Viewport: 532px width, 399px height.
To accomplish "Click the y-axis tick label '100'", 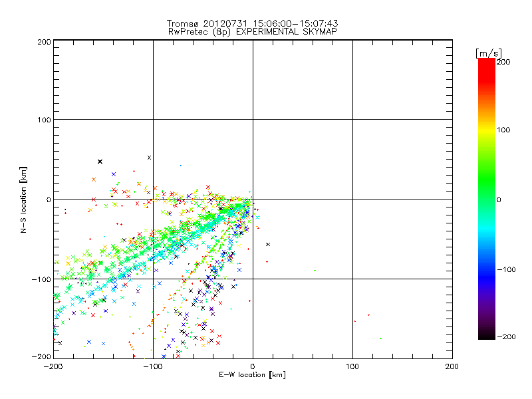I will point(44,120).
